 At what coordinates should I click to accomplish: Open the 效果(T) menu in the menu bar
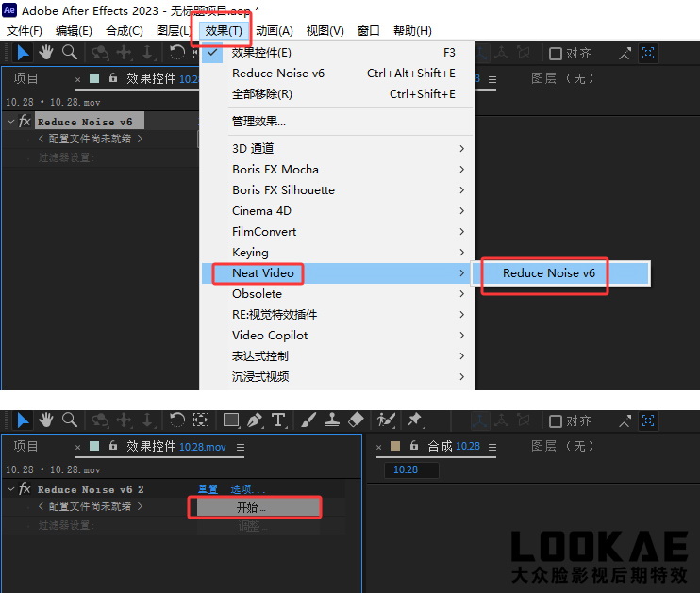coord(224,30)
